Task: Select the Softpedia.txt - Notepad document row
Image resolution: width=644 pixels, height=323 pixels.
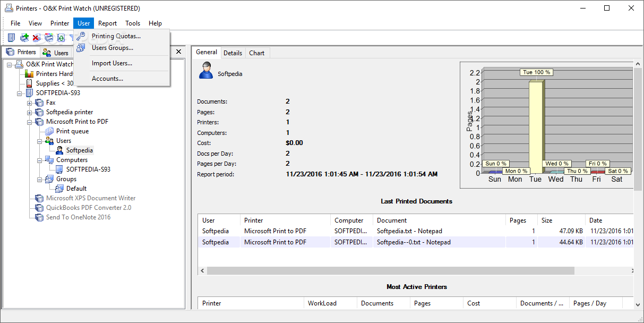Action: (x=416, y=231)
